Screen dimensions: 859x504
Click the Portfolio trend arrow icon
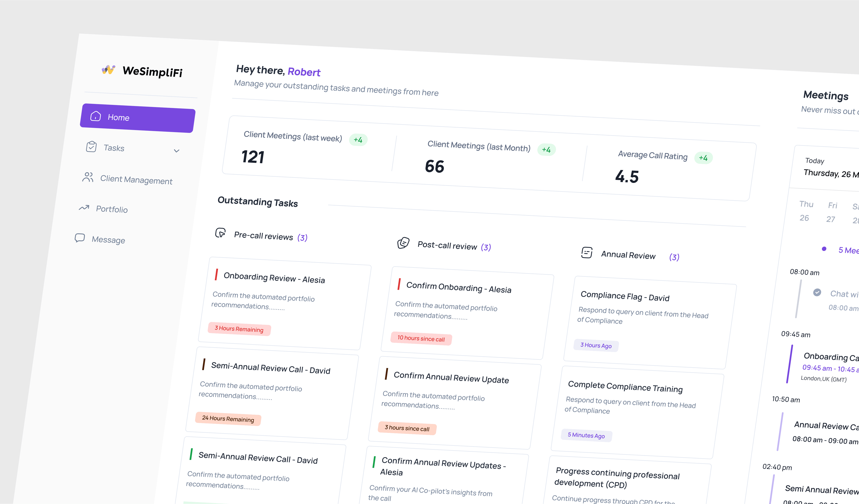coord(84,207)
